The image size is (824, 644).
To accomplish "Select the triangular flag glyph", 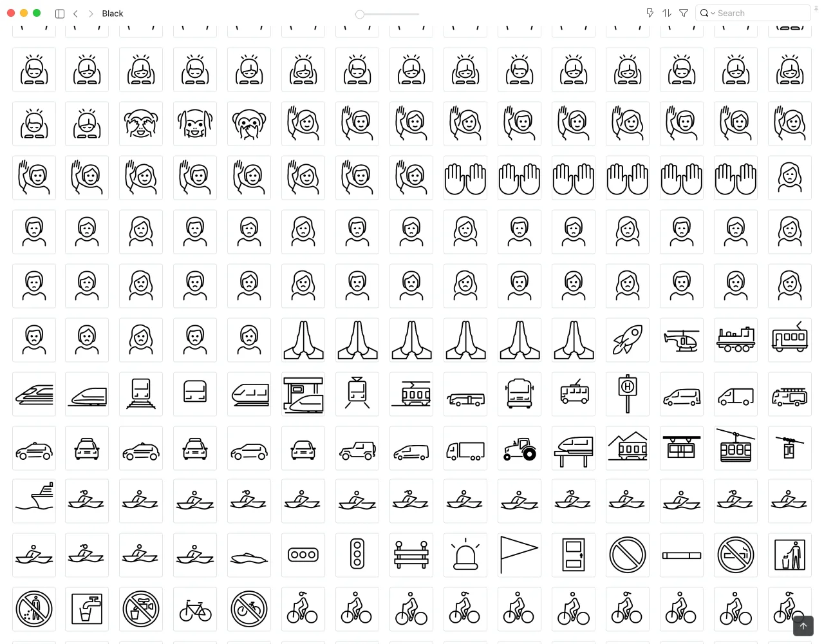I will click(x=520, y=555).
